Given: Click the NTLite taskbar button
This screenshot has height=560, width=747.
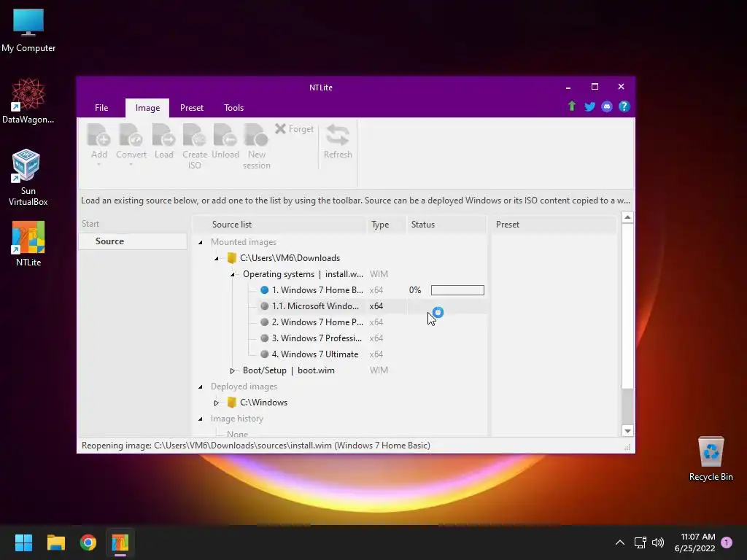Looking at the screenshot, I should click(120, 542).
